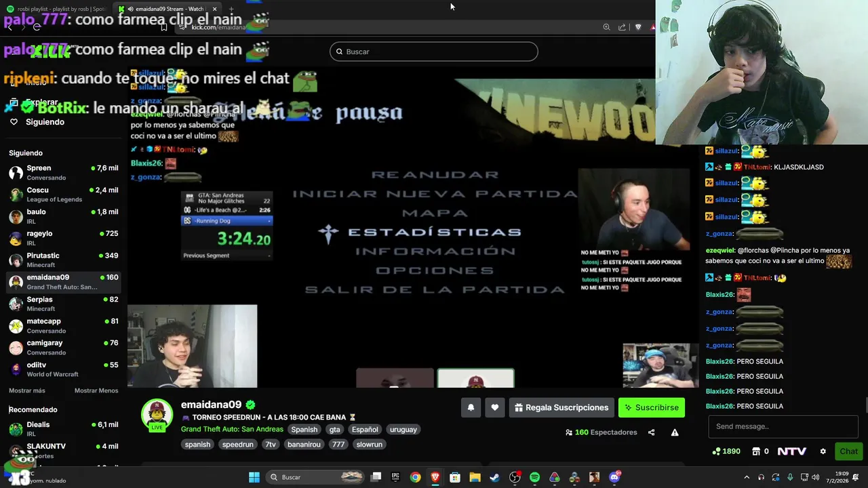Click the report warning triangle icon
Screen dimensions: 868x488
[x=675, y=432]
